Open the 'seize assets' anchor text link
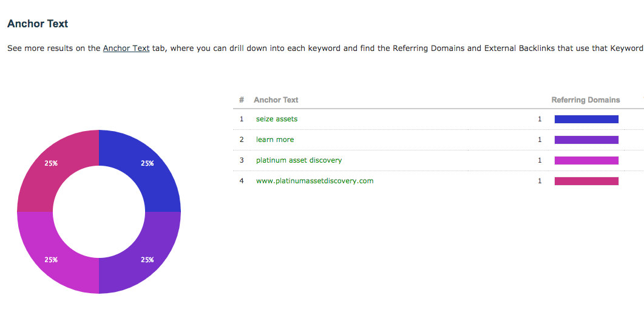 tap(277, 119)
